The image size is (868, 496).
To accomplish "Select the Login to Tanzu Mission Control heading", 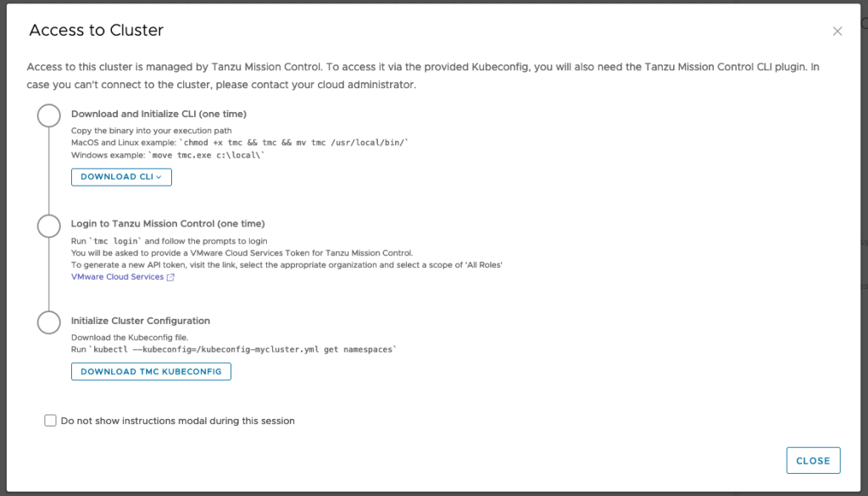I will pyautogui.click(x=168, y=224).
